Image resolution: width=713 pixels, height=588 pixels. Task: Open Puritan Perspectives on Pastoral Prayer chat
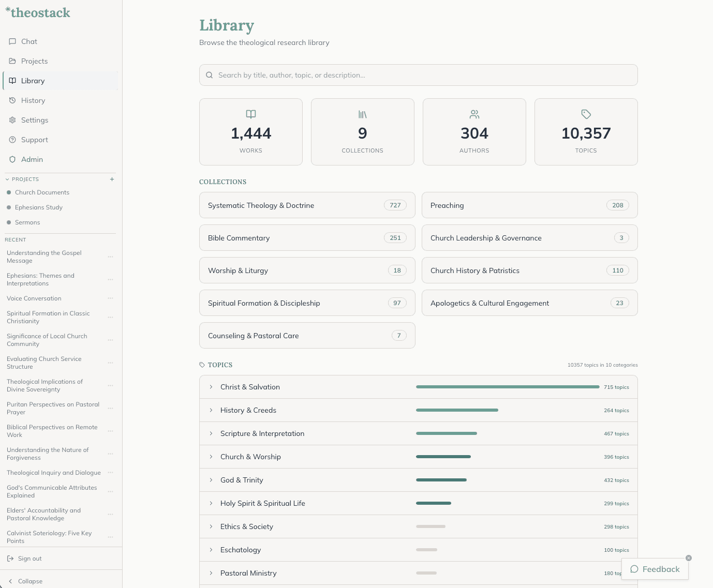click(x=53, y=408)
